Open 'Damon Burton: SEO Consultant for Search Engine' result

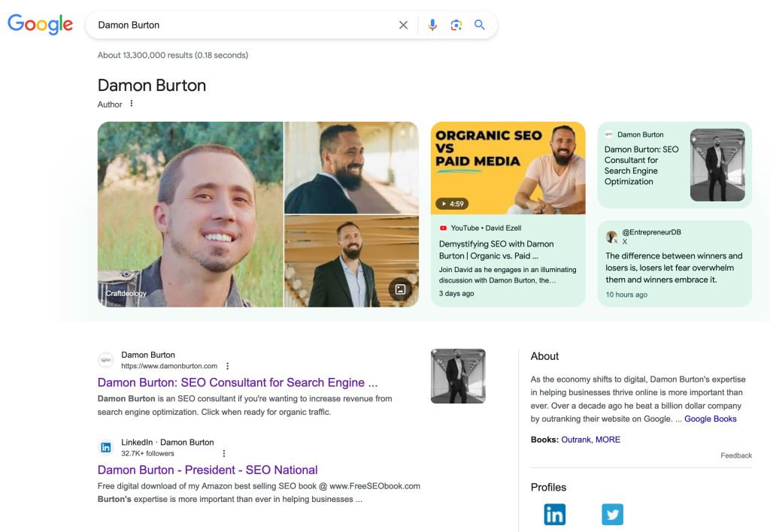coord(238,382)
